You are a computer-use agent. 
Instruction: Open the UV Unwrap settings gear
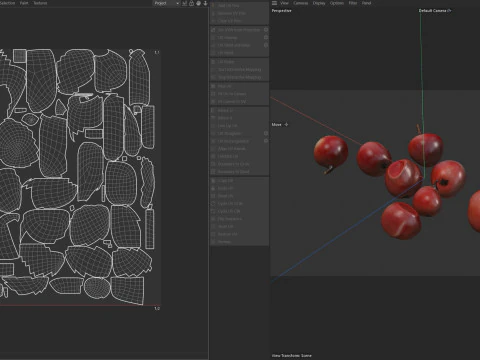click(266, 37)
